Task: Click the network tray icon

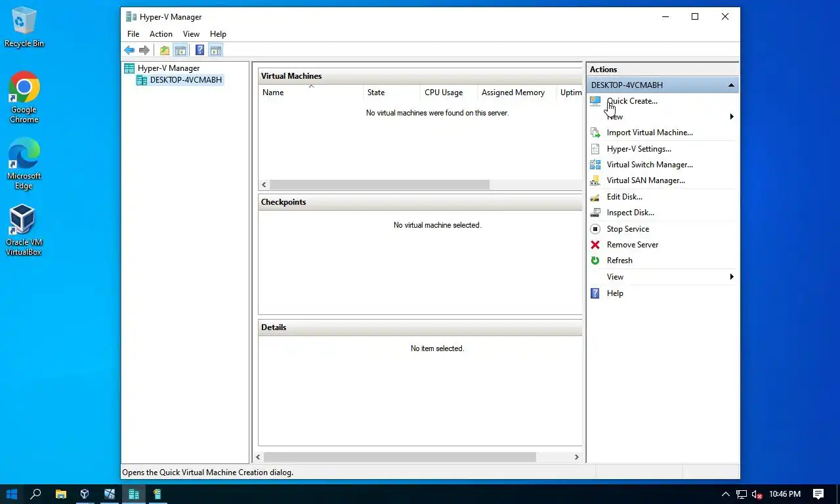Action: tap(742, 494)
